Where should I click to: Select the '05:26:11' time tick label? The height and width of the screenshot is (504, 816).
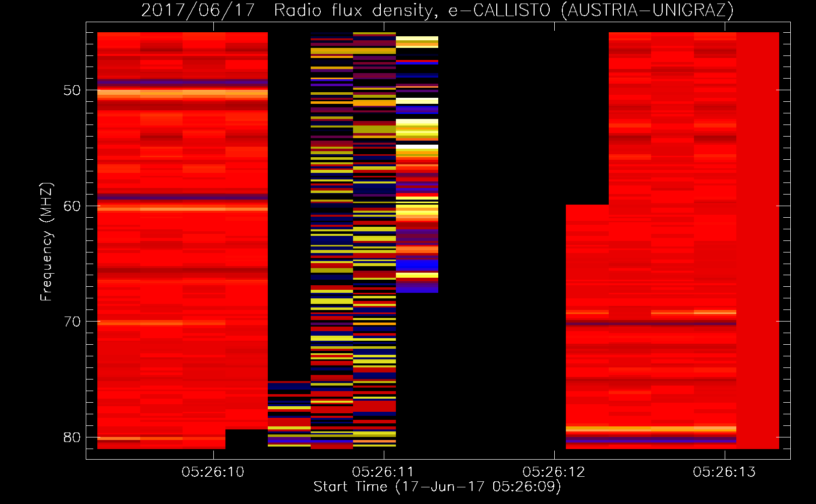(x=383, y=472)
